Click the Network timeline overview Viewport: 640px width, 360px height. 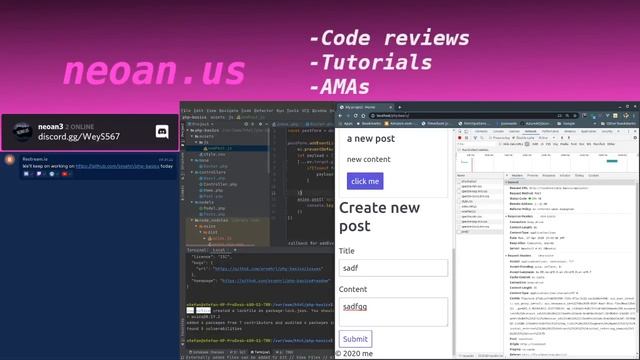pos(547,163)
